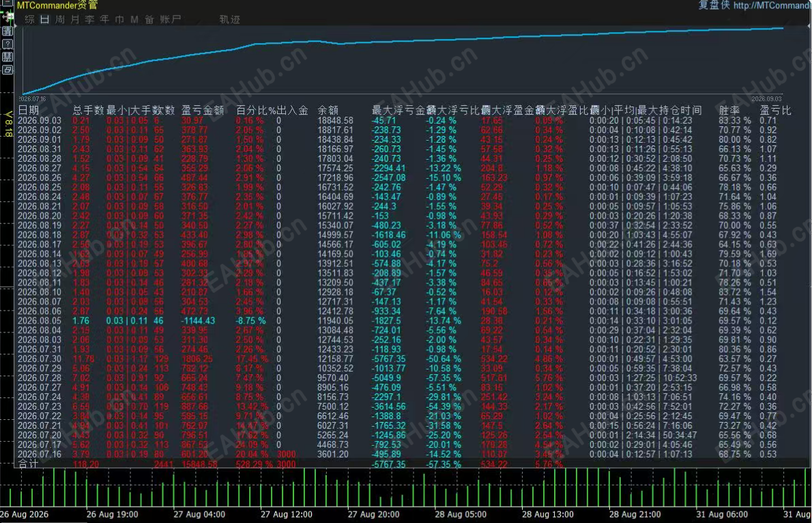Select the 备 tab
This screenshot has height=523, width=812.
(149, 20)
